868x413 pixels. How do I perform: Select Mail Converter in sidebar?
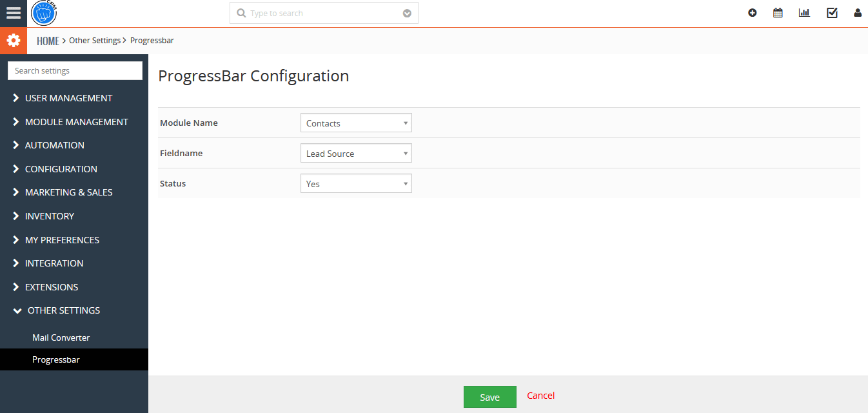coord(61,337)
